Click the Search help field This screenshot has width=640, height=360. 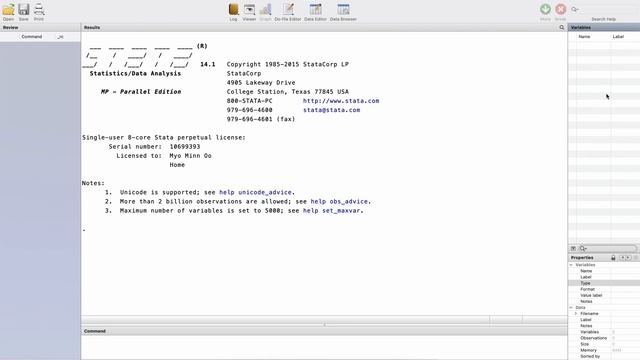(604, 9)
